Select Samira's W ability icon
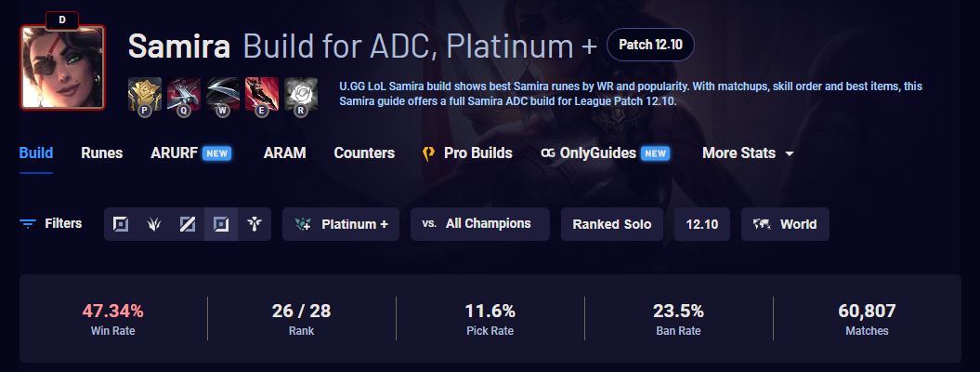The image size is (980, 372). (223, 95)
